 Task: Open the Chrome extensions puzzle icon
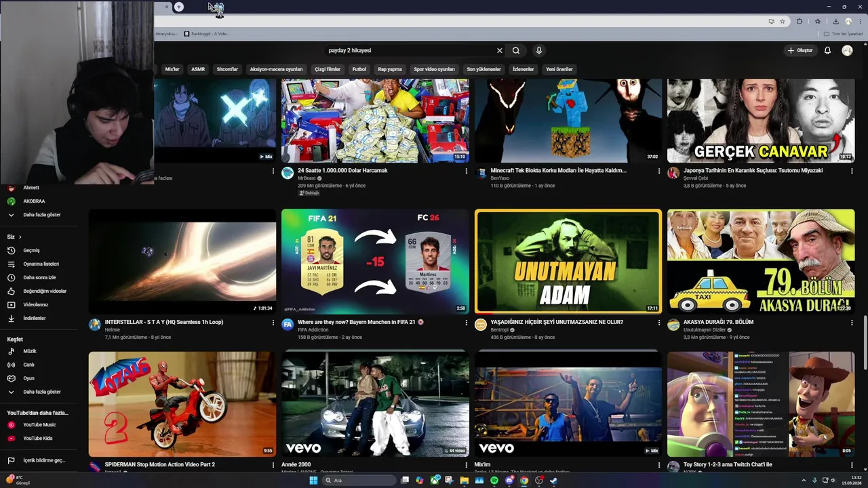pyautogui.click(x=800, y=21)
